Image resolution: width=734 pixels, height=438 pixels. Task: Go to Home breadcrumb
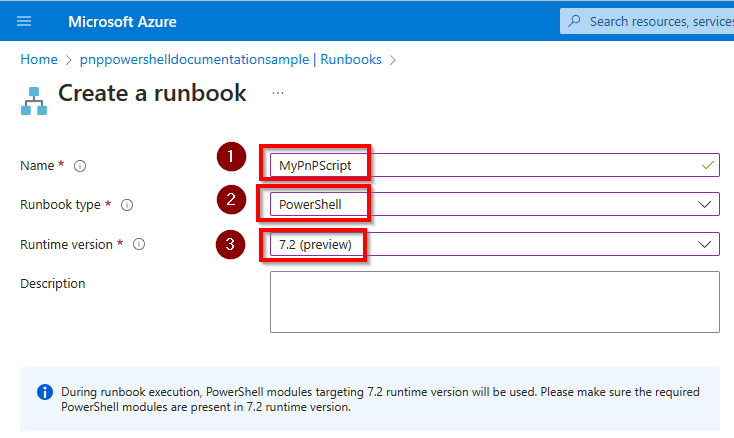pos(39,59)
